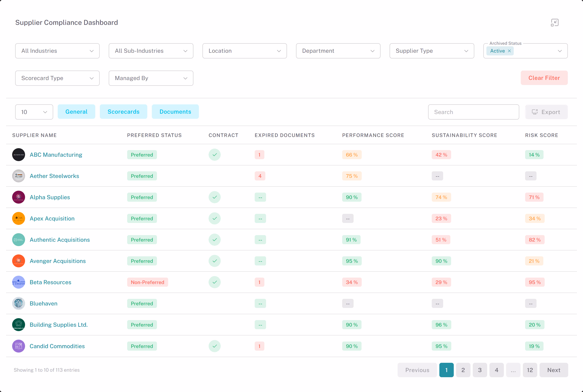Click the Non-Preferred badge for Beta Resources
The image size is (583, 392).
(147, 282)
